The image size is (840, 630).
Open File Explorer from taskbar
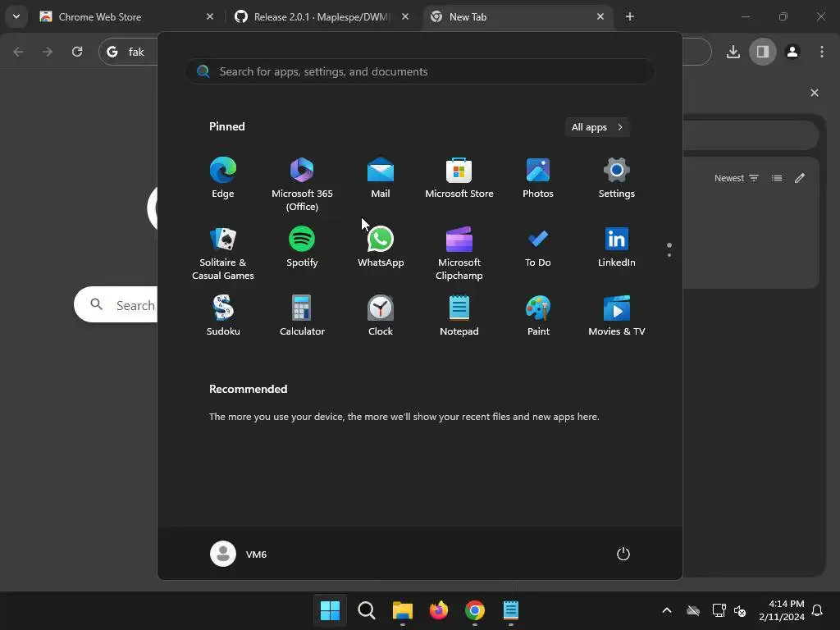(402, 610)
